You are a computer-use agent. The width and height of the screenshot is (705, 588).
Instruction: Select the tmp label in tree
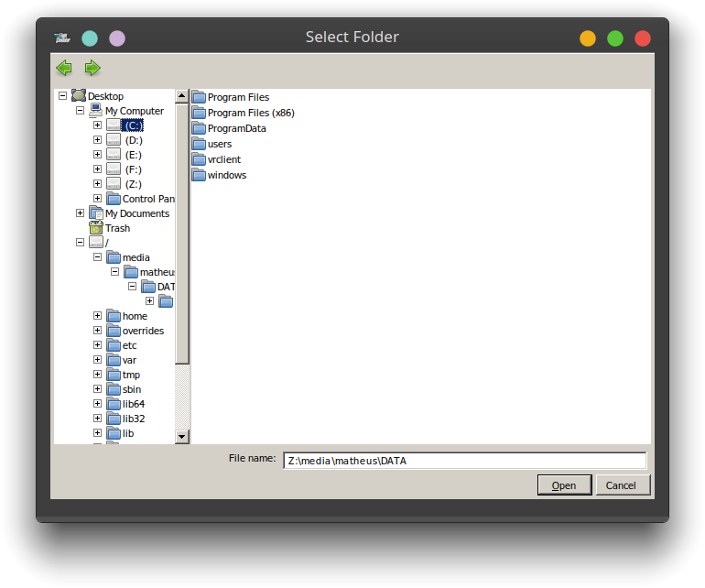pos(131,375)
